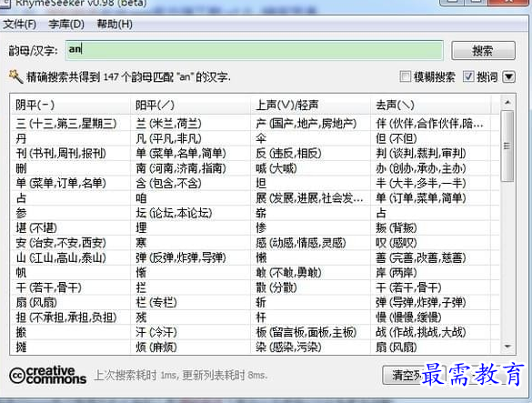Click the scroll up arrow of results list

507,102
